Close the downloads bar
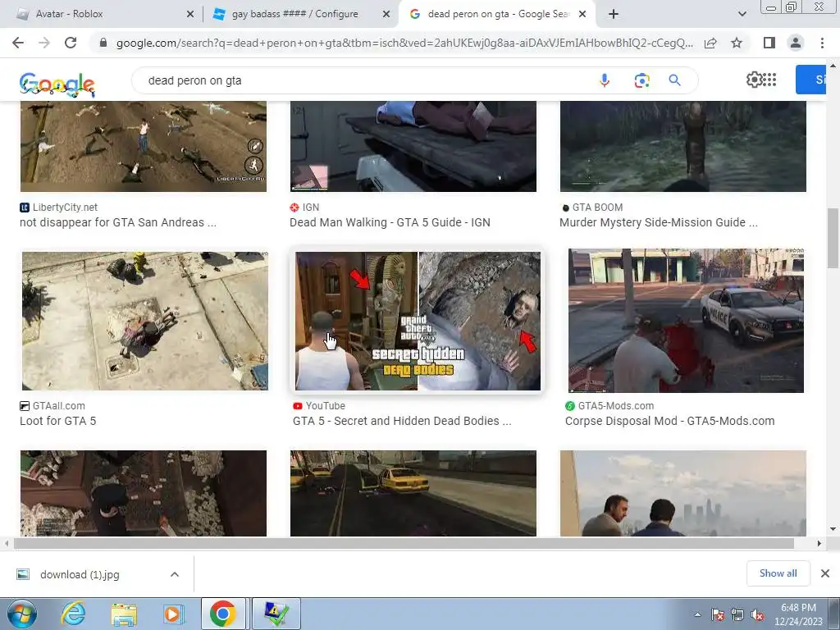This screenshot has width=840, height=630. [x=825, y=573]
